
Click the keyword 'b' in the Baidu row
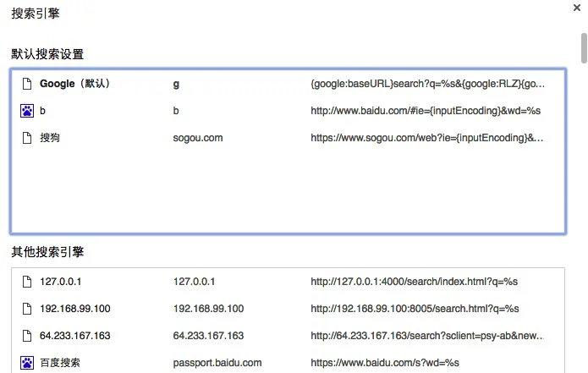pos(176,111)
